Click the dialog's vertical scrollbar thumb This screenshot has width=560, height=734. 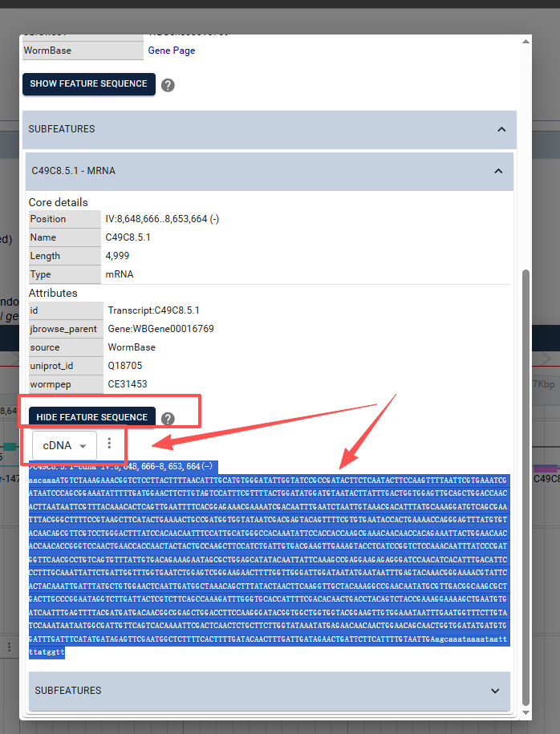[526, 481]
